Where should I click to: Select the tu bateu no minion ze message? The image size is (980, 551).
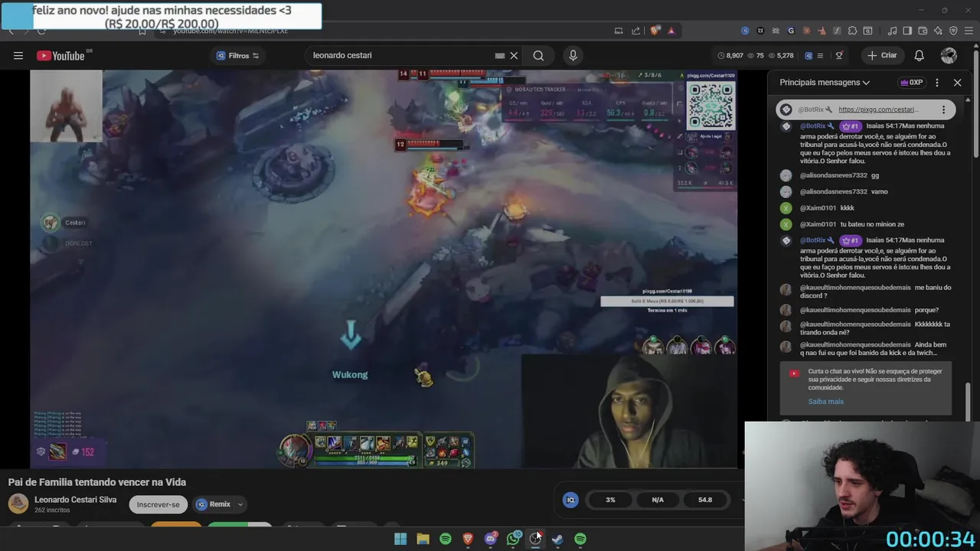pyautogui.click(x=865, y=224)
